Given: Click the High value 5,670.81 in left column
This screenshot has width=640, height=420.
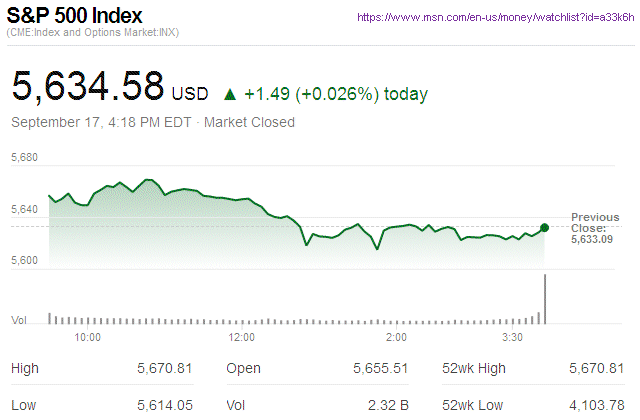Looking at the screenshot, I should (x=164, y=369).
